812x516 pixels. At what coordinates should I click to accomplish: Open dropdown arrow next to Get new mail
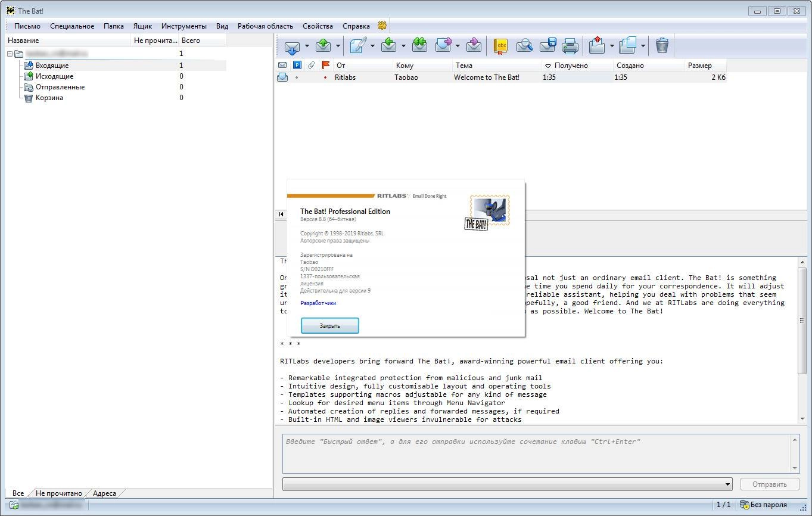pyautogui.click(x=307, y=46)
